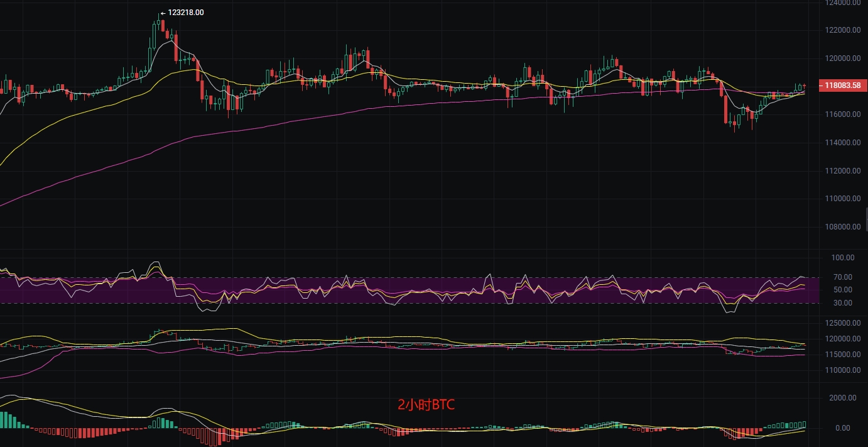Click the 100.00 RSI axis label
Viewport: 868px width, 447px height.
click(x=842, y=258)
